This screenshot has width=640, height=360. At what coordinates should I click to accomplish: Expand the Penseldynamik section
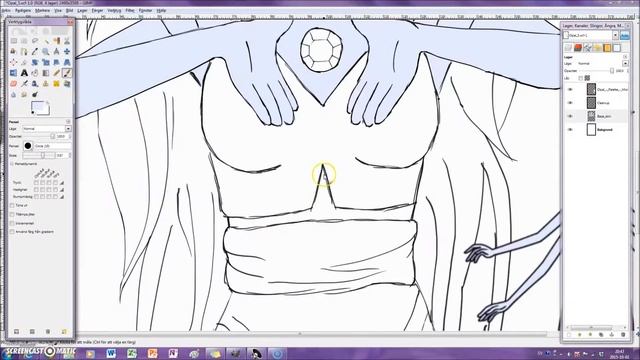tap(12, 164)
